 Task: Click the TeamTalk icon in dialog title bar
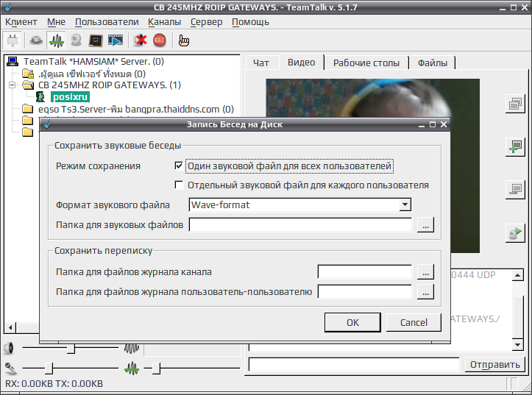pos(47,124)
